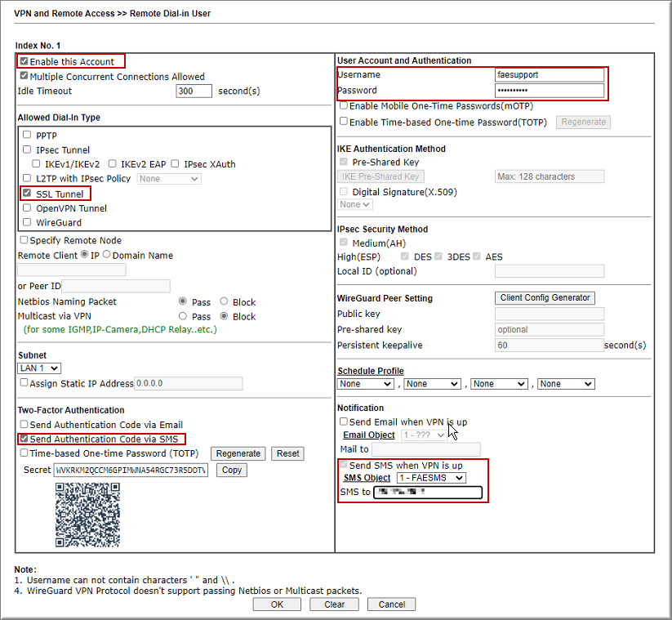Image resolution: width=672 pixels, height=620 pixels.
Task: Check L2TP with IPsec Policy
Action: (27, 177)
